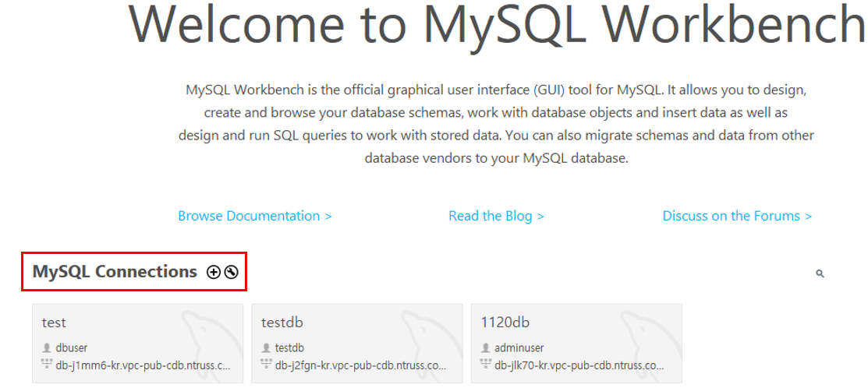This screenshot has width=868, height=388.
Task: Open the test connection tile
Action: click(137, 344)
